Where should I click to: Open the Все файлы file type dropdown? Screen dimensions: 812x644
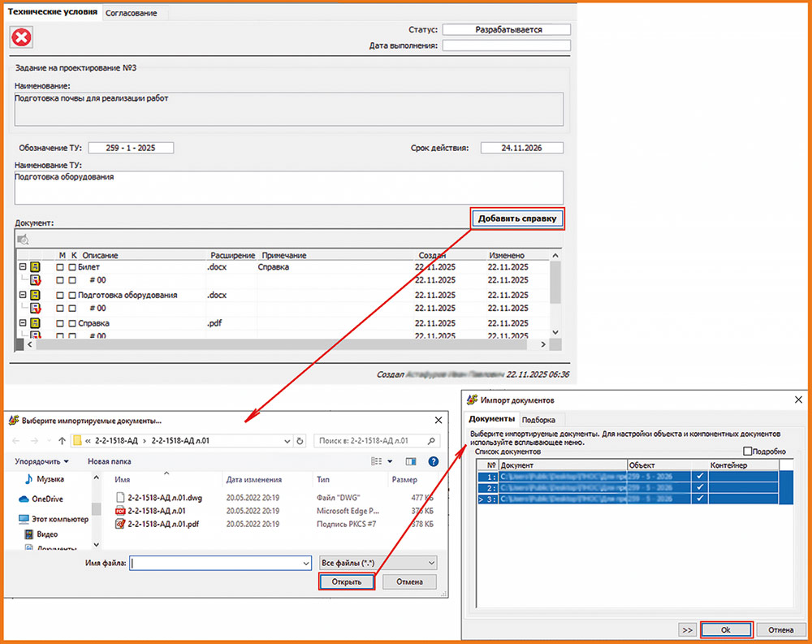coord(378,562)
